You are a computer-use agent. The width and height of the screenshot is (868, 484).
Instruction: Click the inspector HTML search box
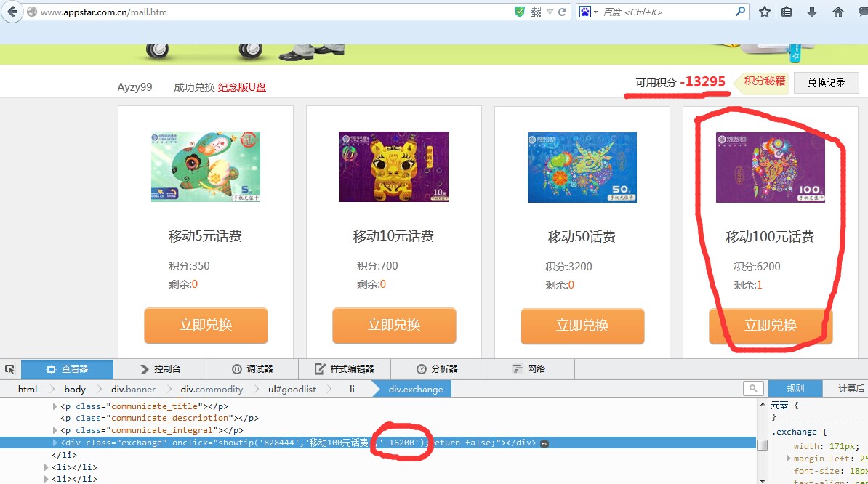coord(753,389)
